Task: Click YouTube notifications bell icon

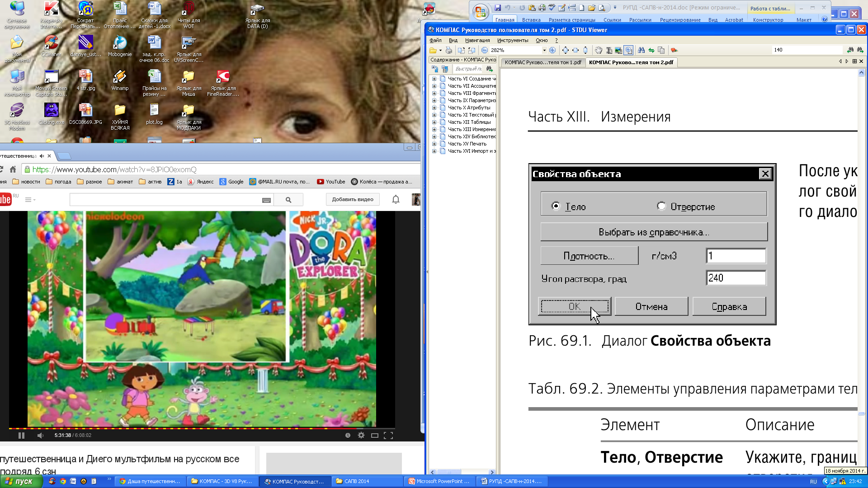Action: point(396,199)
